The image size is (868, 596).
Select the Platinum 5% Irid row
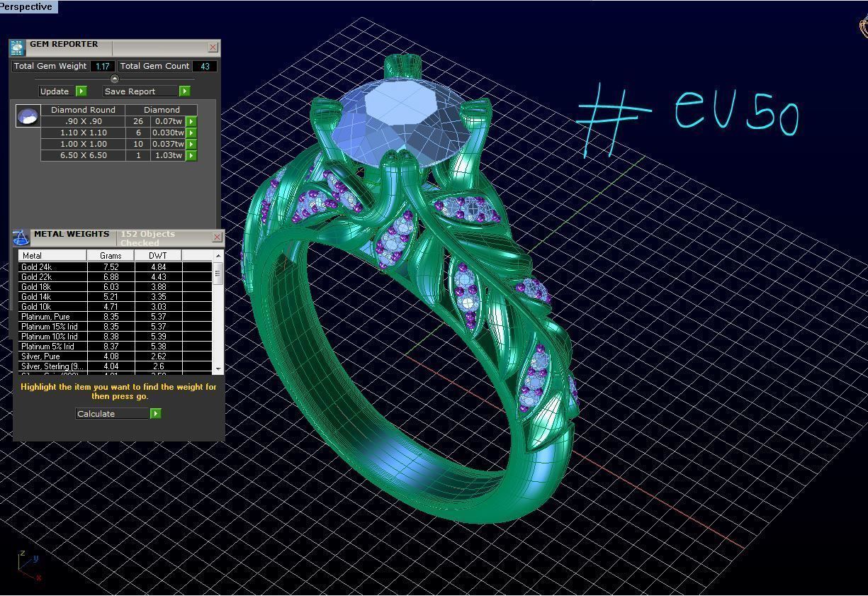click(x=115, y=347)
